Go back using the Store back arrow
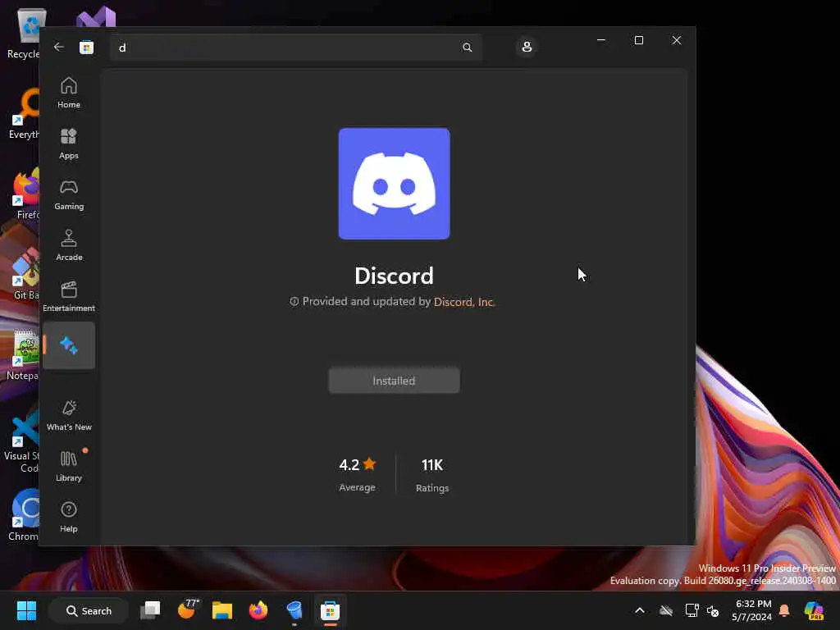Image resolution: width=840 pixels, height=630 pixels. click(x=59, y=47)
